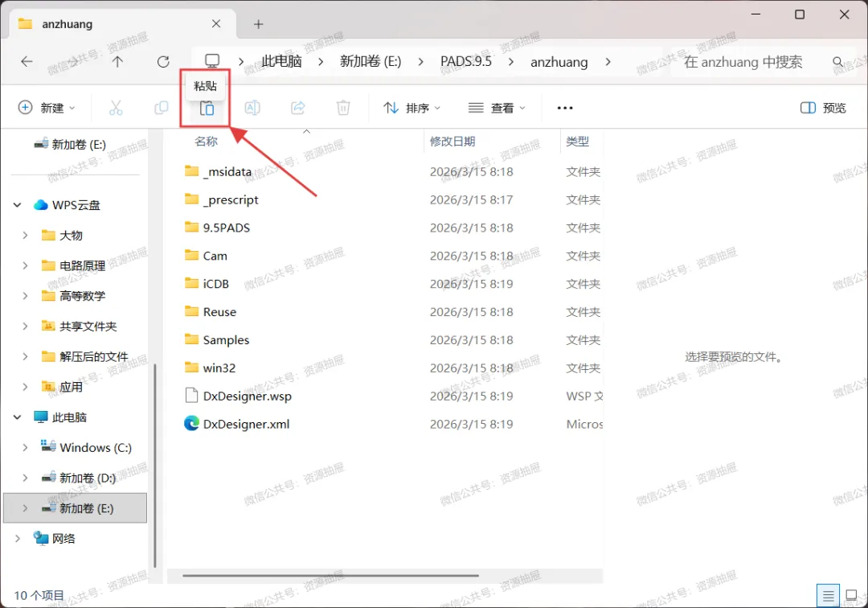Toggle the 预览 preview pane
The height and width of the screenshot is (608, 868).
823,108
